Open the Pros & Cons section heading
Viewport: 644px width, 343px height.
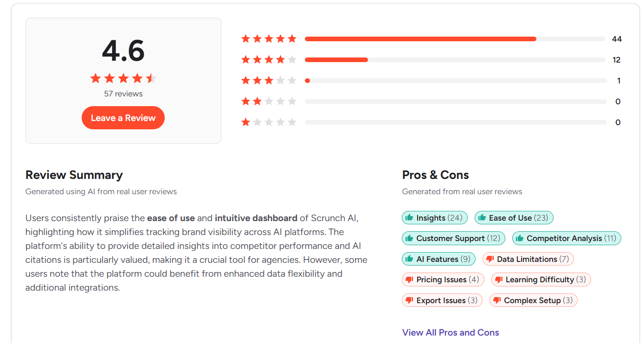[435, 175]
